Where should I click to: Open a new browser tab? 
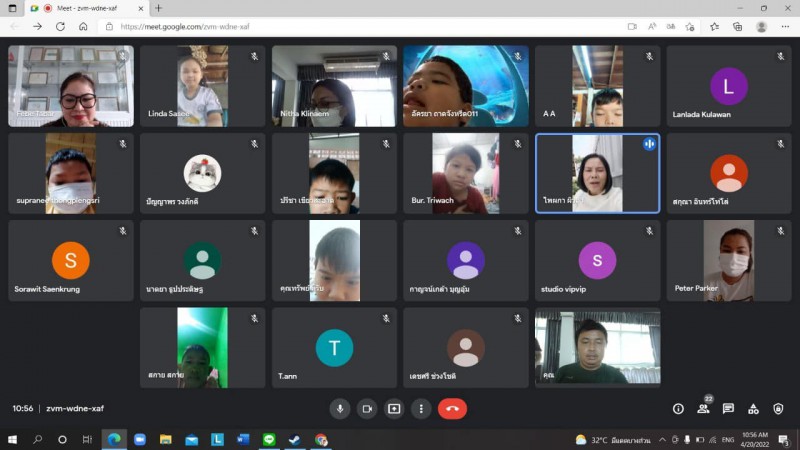click(158, 8)
